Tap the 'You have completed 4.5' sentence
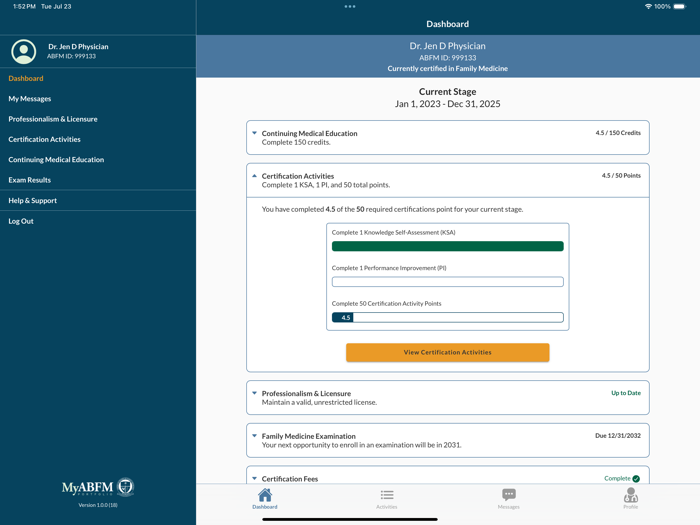This screenshot has width=700, height=525. [x=392, y=209]
